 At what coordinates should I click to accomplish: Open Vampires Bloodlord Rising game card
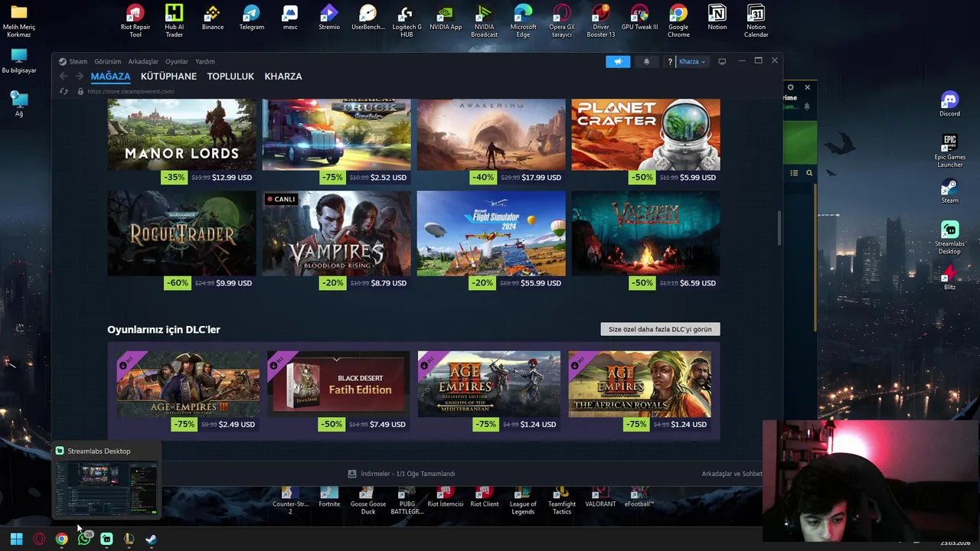click(x=337, y=233)
